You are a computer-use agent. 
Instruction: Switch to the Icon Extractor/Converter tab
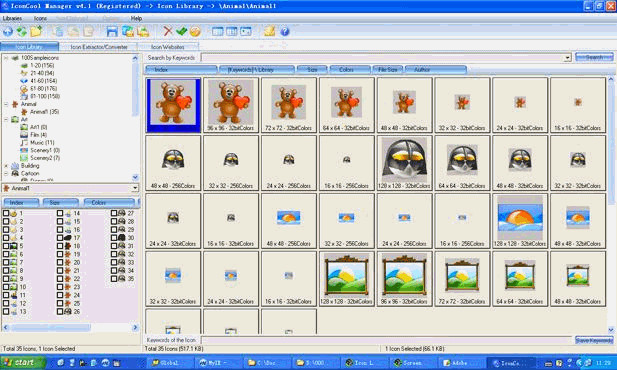pos(99,47)
